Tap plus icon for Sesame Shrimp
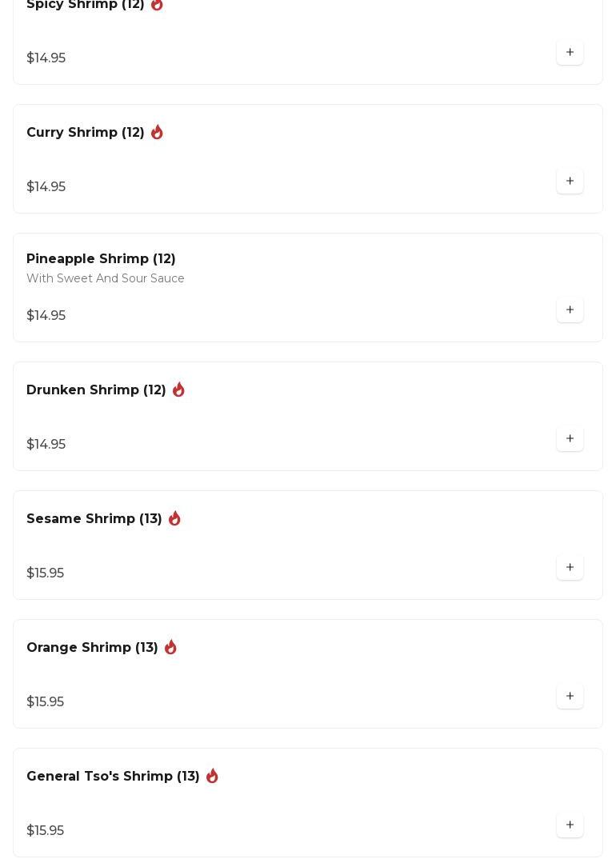This screenshot has height=867, width=616. click(x=570, y=568)
